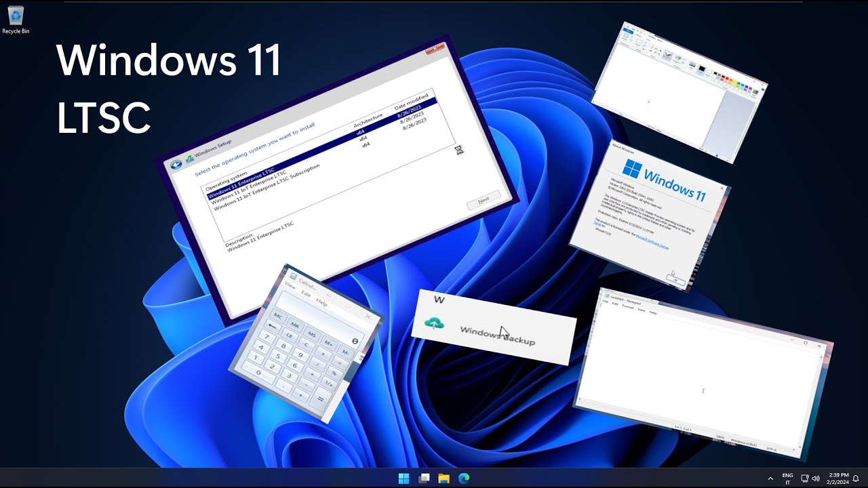Click the CE key in Calculator
Viewport: 868px width, 488px height.
coord(289,335)
